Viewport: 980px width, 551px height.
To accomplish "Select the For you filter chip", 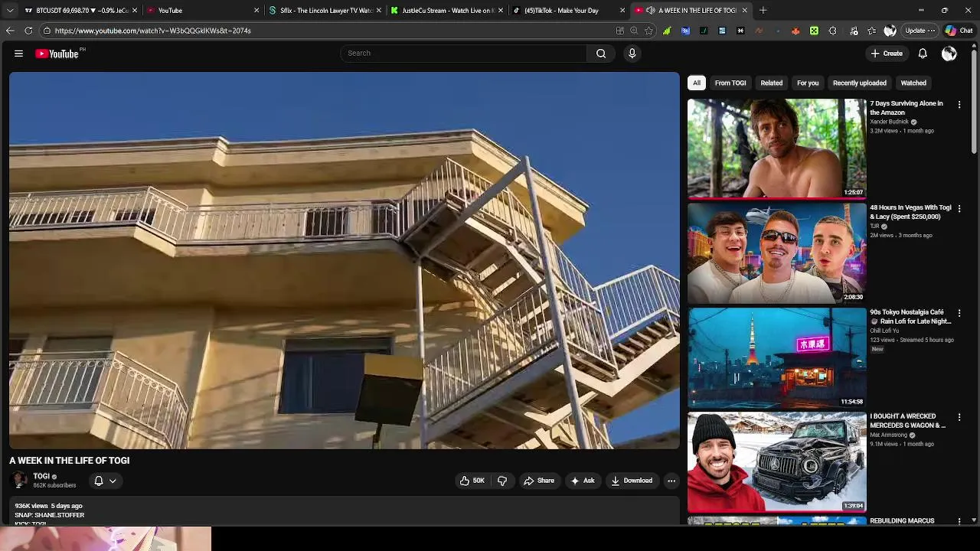I will tap(808, 83).
